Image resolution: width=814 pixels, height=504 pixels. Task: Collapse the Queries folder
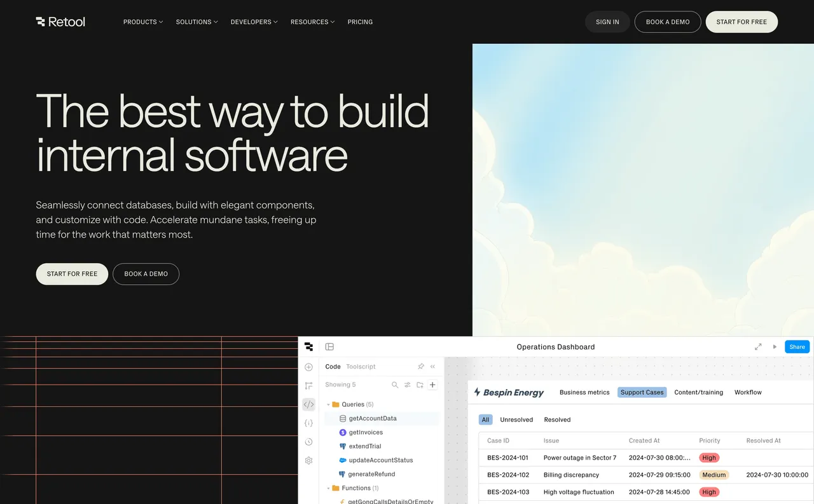(329, 404)
